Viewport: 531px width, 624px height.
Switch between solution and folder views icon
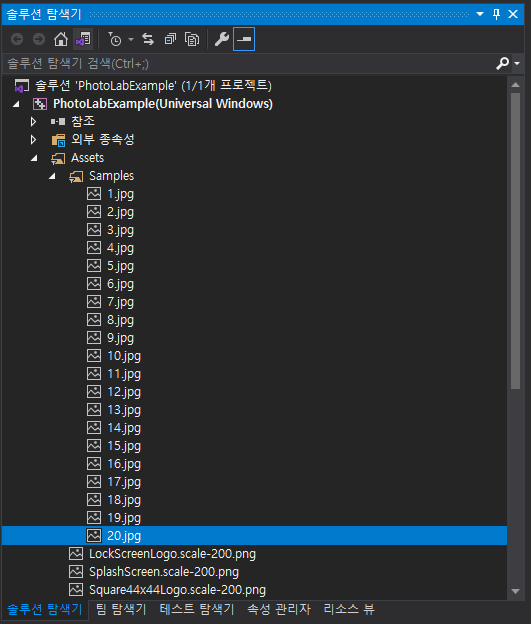coord(83,39)
